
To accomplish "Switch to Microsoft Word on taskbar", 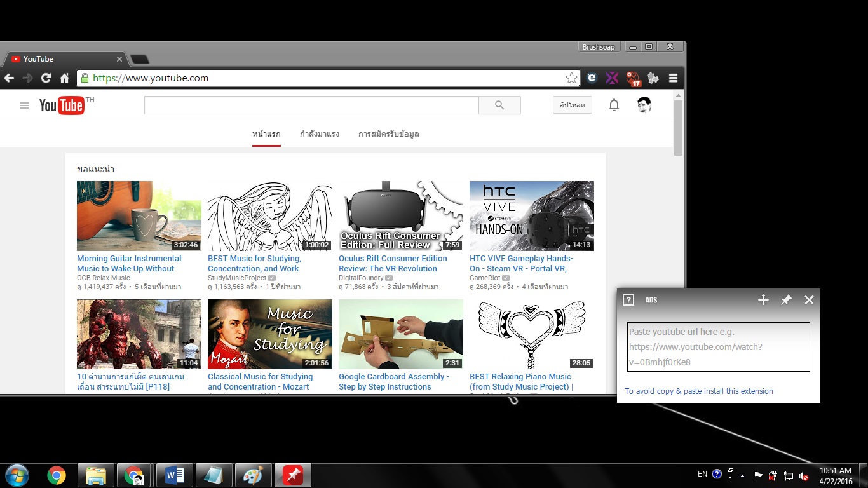I will click(175, 475).
